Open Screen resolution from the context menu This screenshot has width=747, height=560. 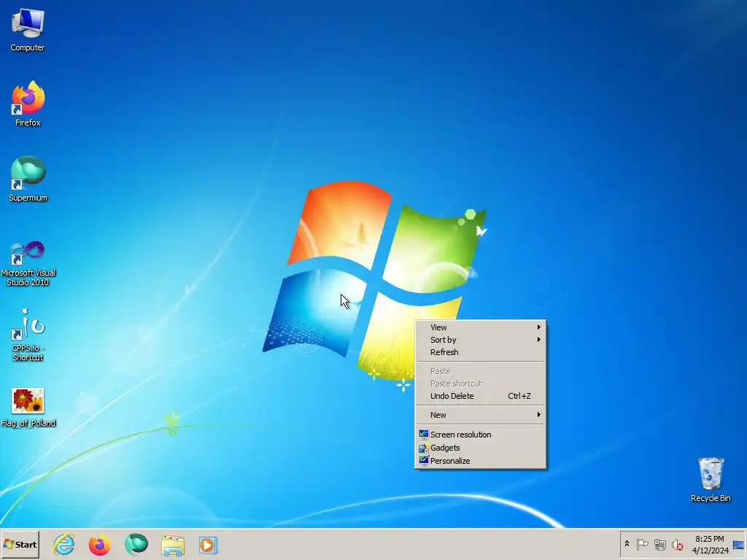[481, 435]
